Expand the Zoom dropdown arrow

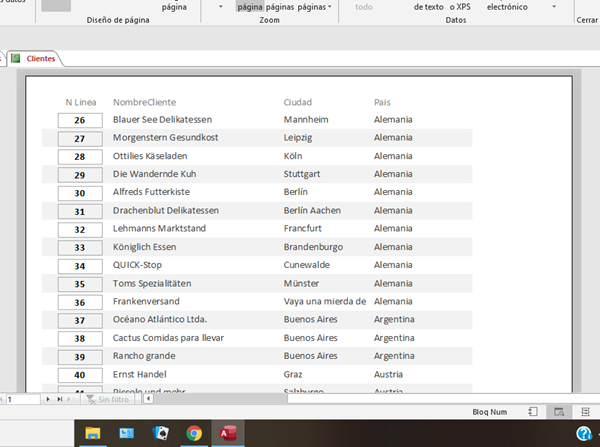point(220,7)
